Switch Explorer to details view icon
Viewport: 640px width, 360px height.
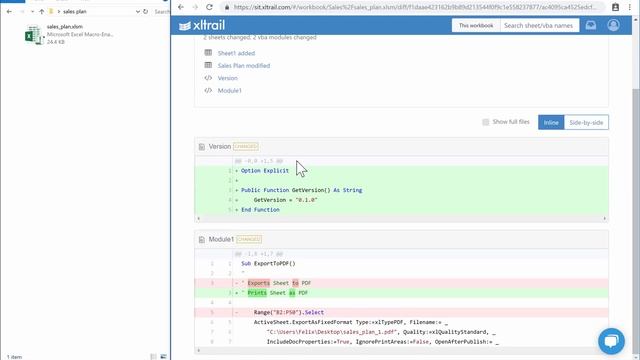[153, 357]
